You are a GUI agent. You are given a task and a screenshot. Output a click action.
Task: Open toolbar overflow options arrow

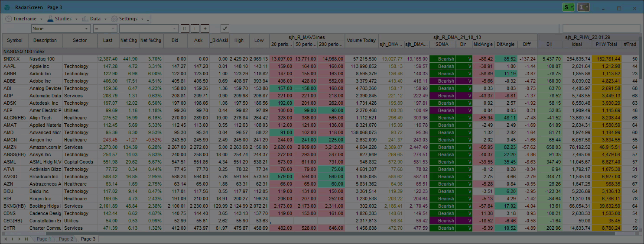[148, 20]
